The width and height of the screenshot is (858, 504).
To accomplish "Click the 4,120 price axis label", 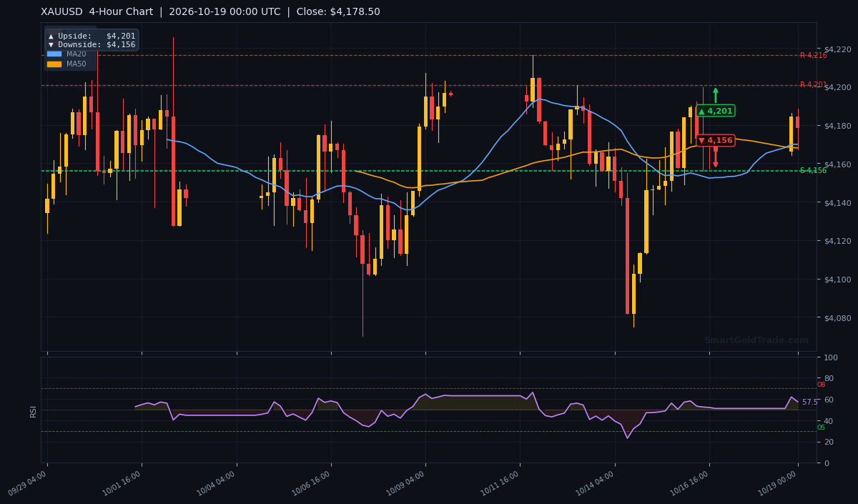I will (x=837, y=241).
